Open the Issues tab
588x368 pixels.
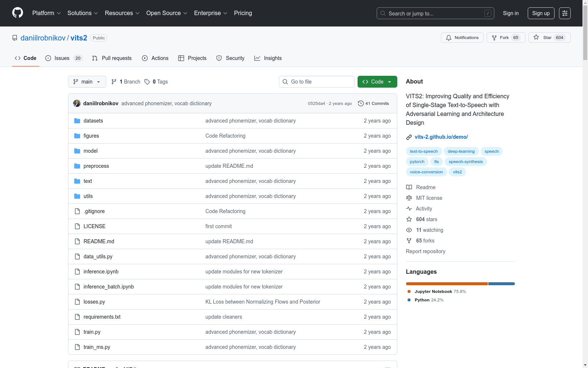pos(64,58)
